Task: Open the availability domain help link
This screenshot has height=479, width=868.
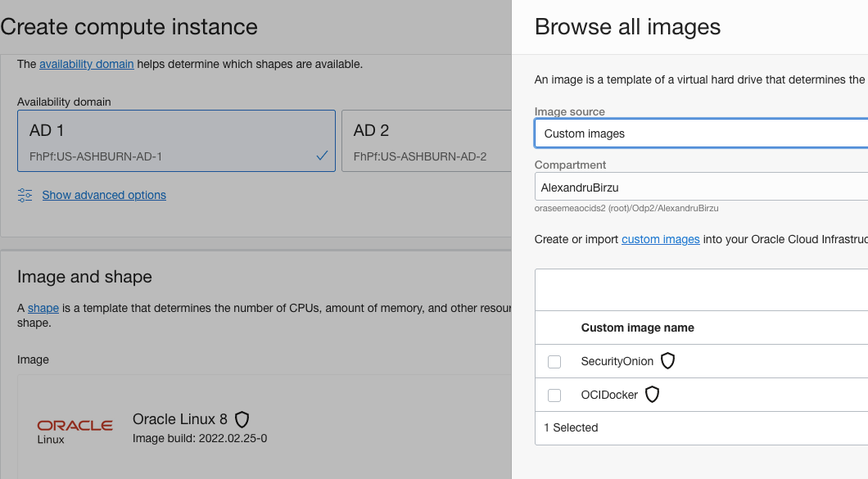Action: [x=86, y=64]
